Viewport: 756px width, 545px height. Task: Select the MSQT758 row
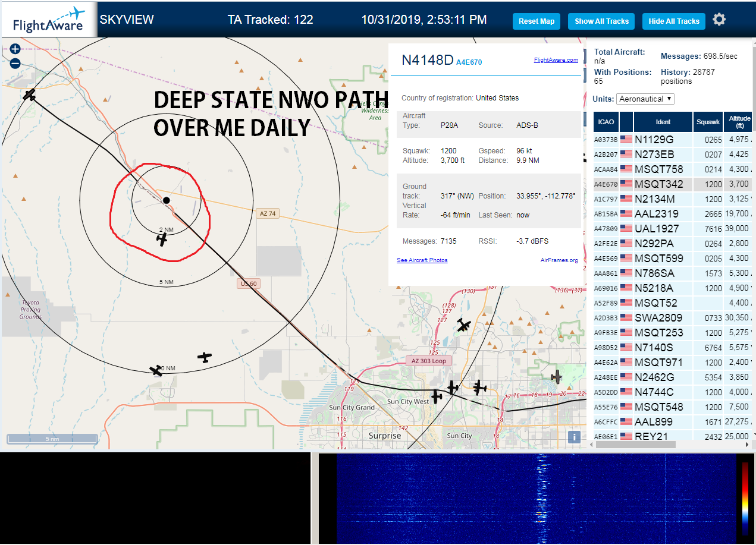tap(673, 169)
